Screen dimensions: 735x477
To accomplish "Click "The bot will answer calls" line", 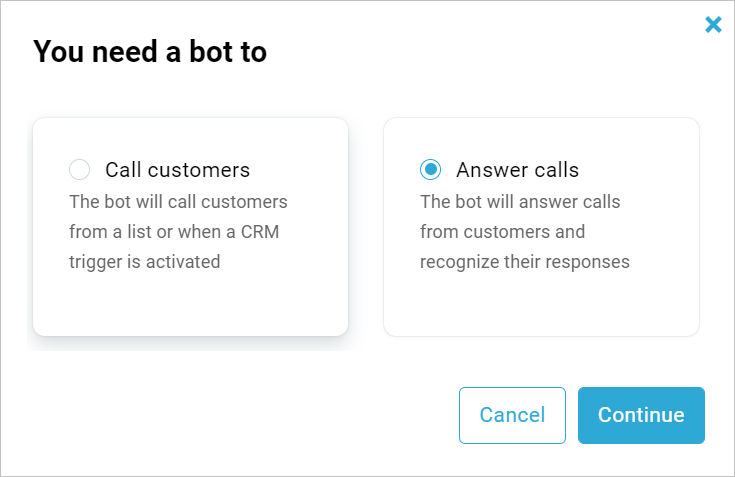I will pyautogui.click(x=520, y=202).
